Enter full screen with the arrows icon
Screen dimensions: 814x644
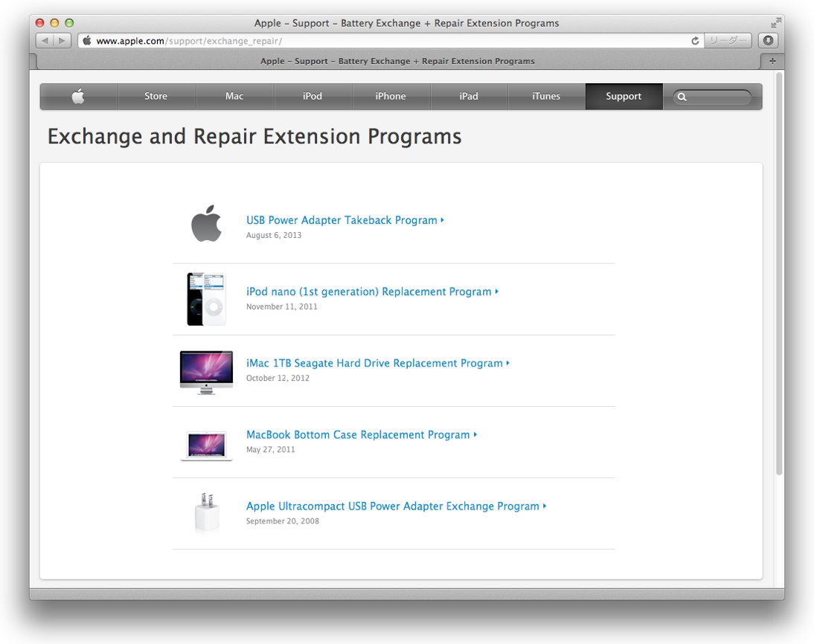click(775, 23)
